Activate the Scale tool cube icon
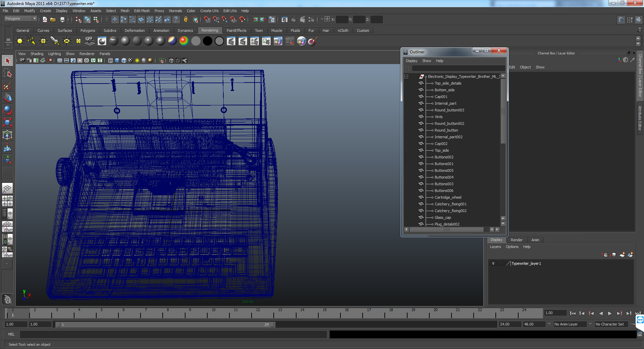This screenshot has width=644, height=349. coord(7,122)
